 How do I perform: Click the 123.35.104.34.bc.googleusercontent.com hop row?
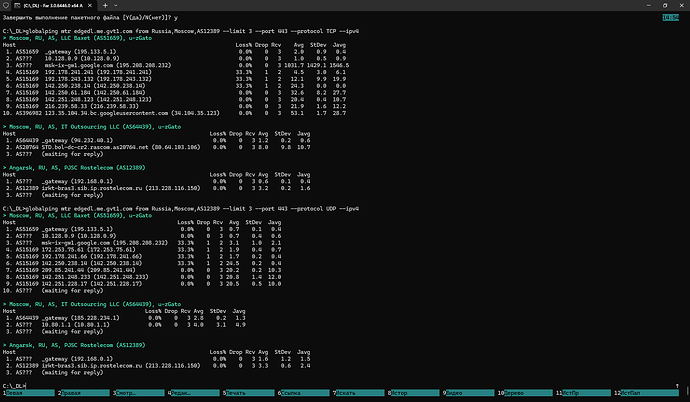tap(174, 113)
